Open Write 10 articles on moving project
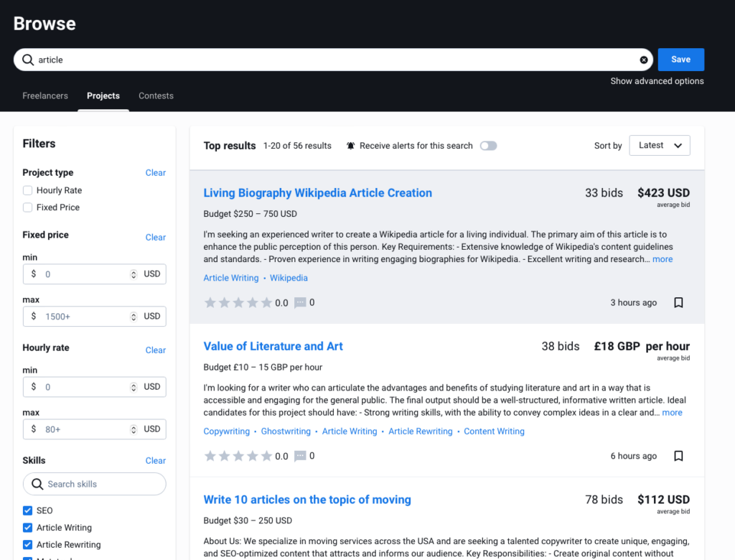This screenshot has width=735, height=560. click(307, 500)
